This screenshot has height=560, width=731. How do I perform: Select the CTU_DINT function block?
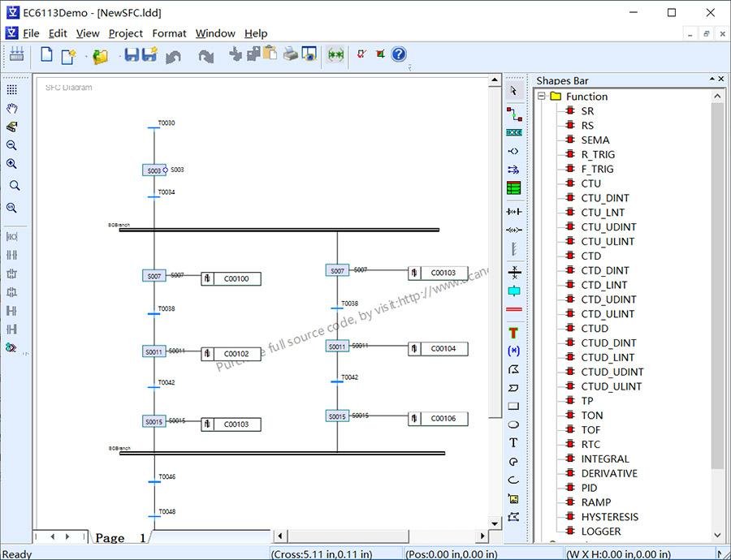(x=605, y=198)
